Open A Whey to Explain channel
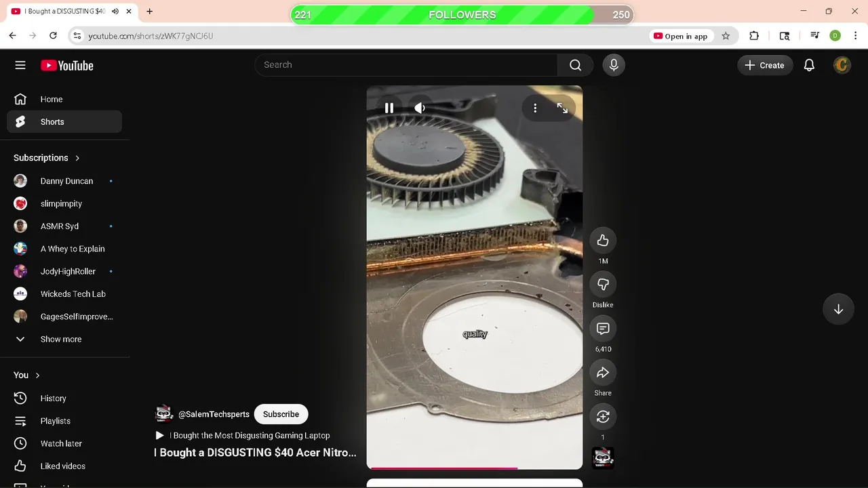Image resolution: width=868 pixels, height=488 pixels. (x=64, y=249)
